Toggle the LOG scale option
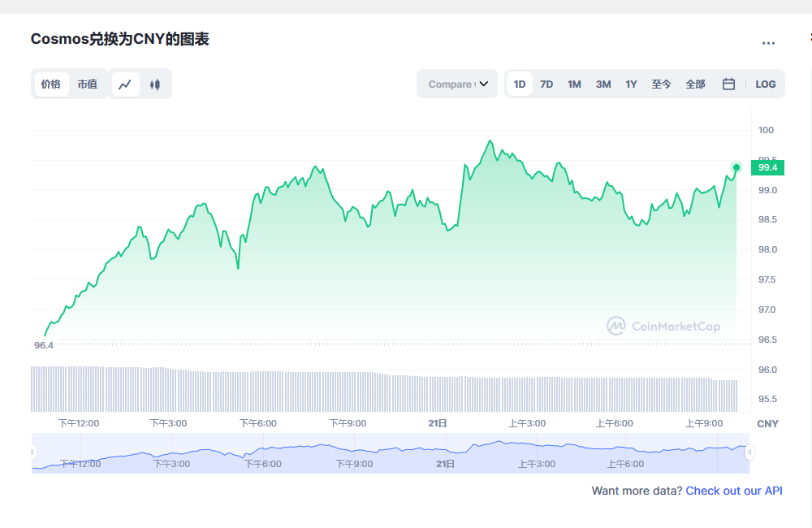The width and height of the screenshot is (812, 528). tap(766, 84)
